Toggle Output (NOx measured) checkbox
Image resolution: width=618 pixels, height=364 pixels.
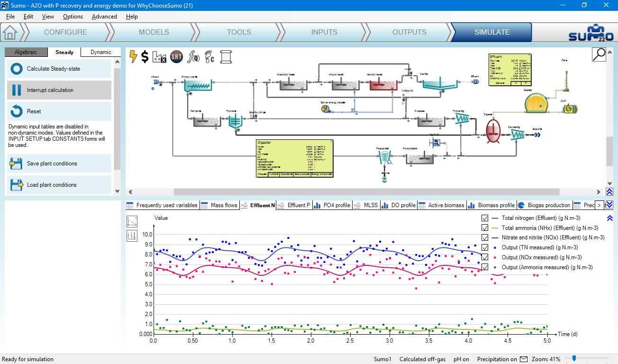point(485,257)
